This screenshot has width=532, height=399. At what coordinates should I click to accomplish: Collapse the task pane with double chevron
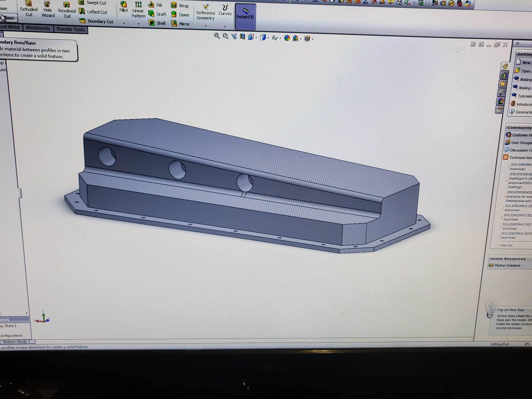pos(518,43)
